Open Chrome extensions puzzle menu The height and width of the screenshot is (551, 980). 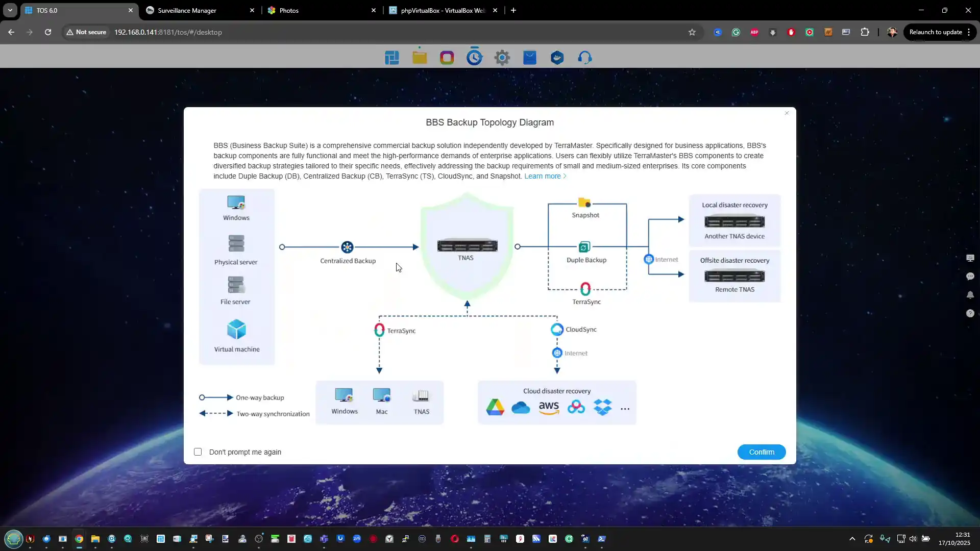click(x=865, y=32)
